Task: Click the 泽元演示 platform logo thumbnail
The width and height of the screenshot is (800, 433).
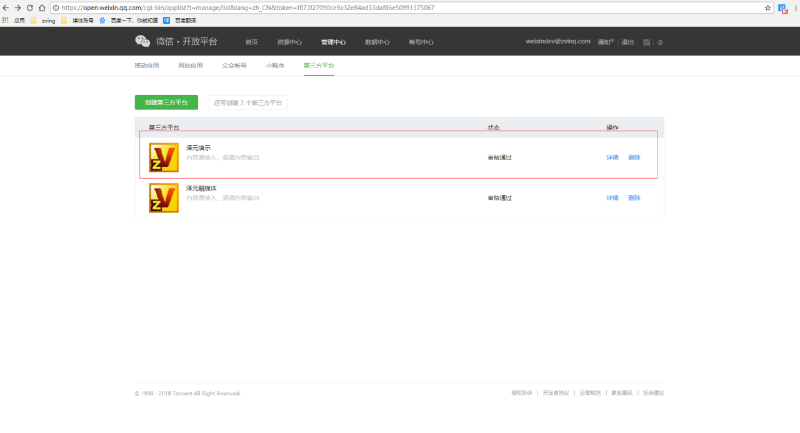Action: tap(164, 158)
